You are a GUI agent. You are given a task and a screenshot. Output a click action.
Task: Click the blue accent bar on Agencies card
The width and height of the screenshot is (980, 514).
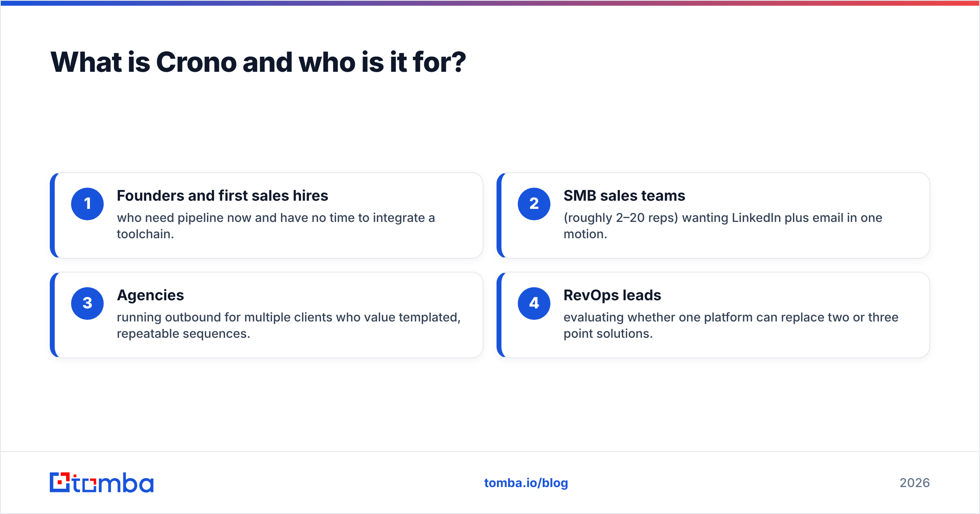point(52,315)
